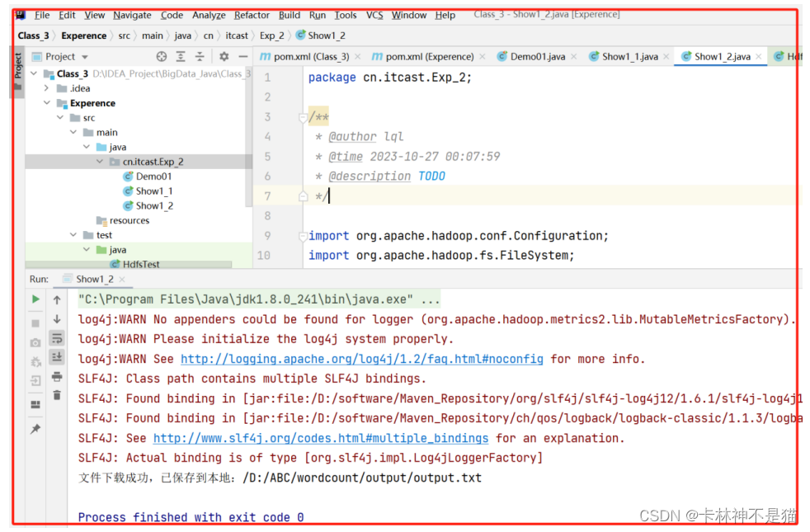Screen dimensions: 810x532
Task: Click the down arrow in Run console
Action: (x=57, y=319)
